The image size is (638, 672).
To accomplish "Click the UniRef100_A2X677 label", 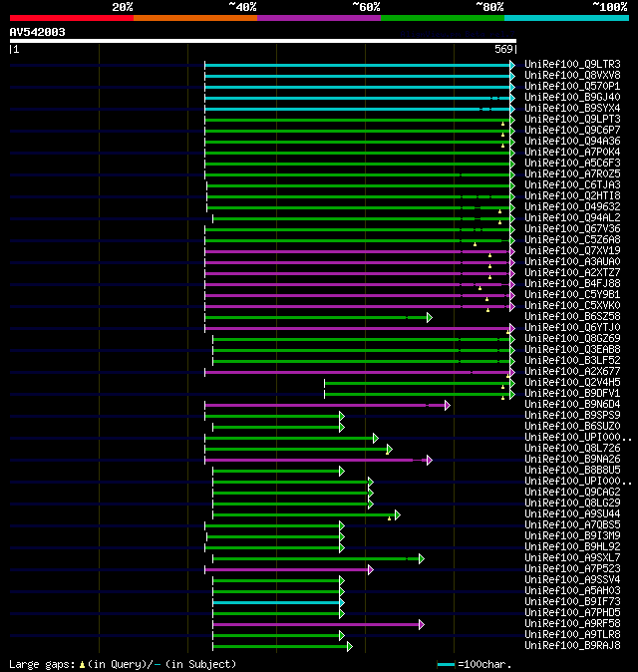I will (572, 372).
